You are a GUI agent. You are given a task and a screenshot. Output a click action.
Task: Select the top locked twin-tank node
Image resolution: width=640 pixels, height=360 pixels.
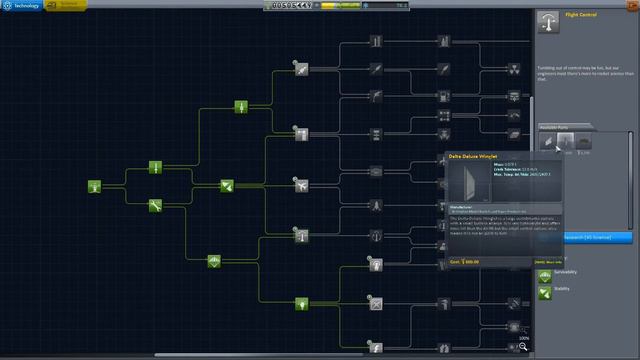coord(376,41)
